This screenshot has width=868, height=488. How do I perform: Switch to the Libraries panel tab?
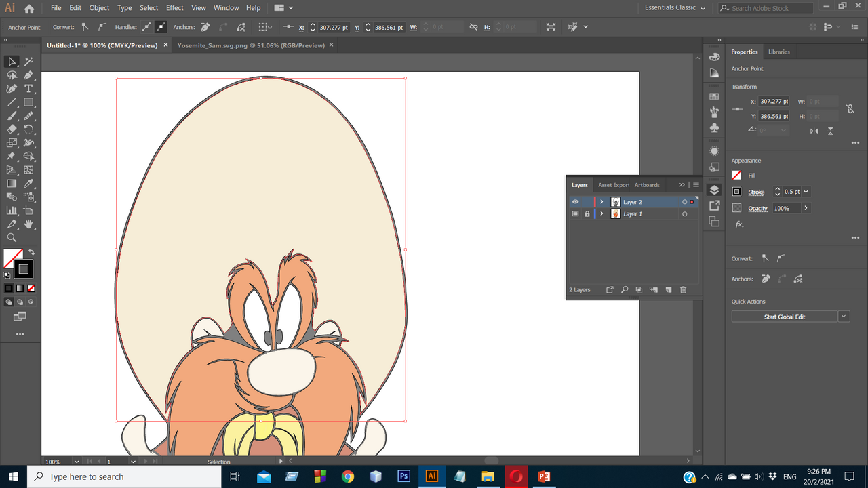(778, 52)
